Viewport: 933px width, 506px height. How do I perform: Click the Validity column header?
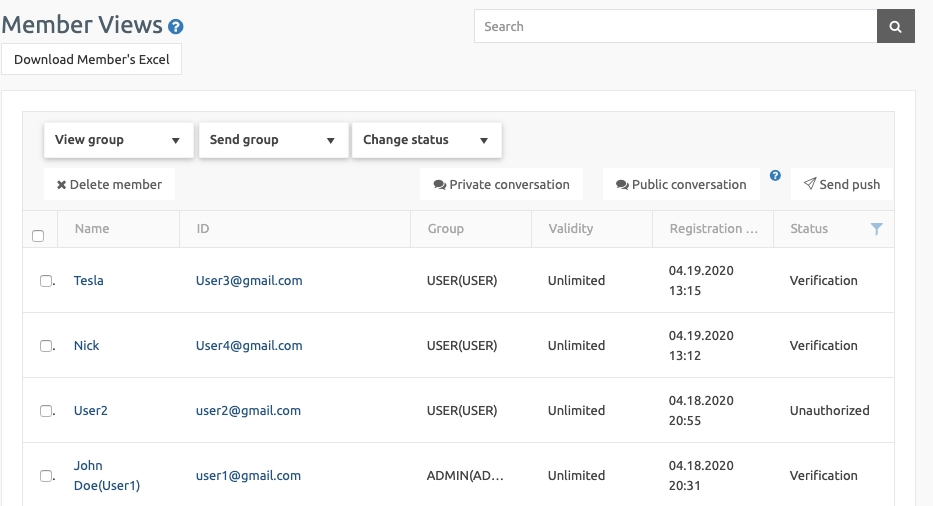pyautogui.click(x=571, y=229)
